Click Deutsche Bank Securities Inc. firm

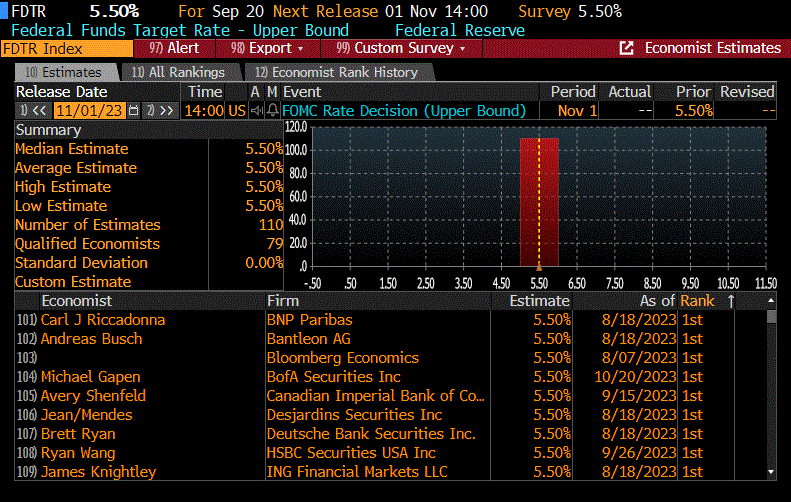pos(371,434)
